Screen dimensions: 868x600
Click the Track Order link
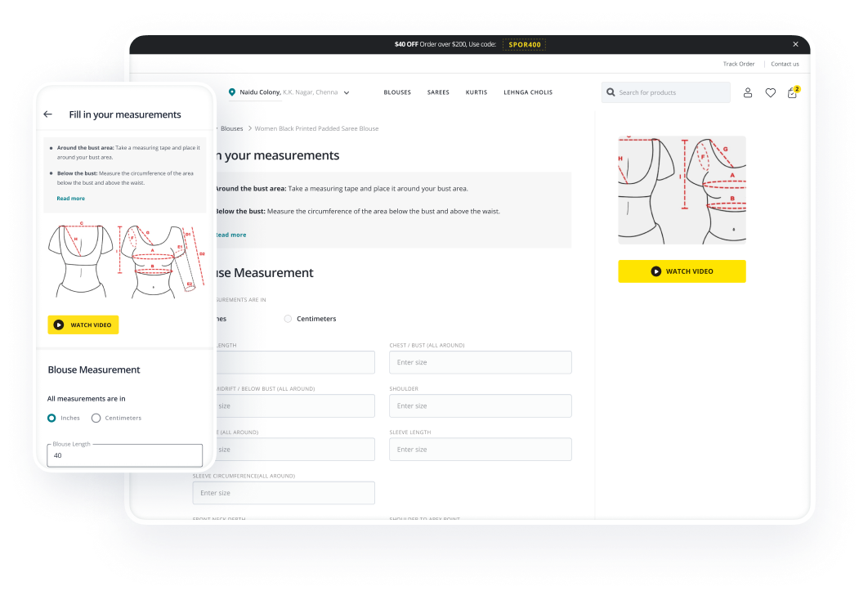[x=739, y=65]
